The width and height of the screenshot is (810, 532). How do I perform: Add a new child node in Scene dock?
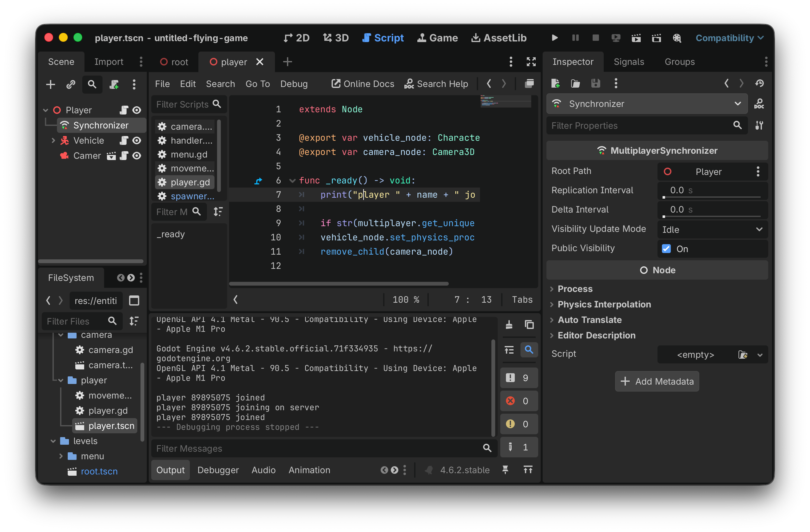tap(50, 84)
